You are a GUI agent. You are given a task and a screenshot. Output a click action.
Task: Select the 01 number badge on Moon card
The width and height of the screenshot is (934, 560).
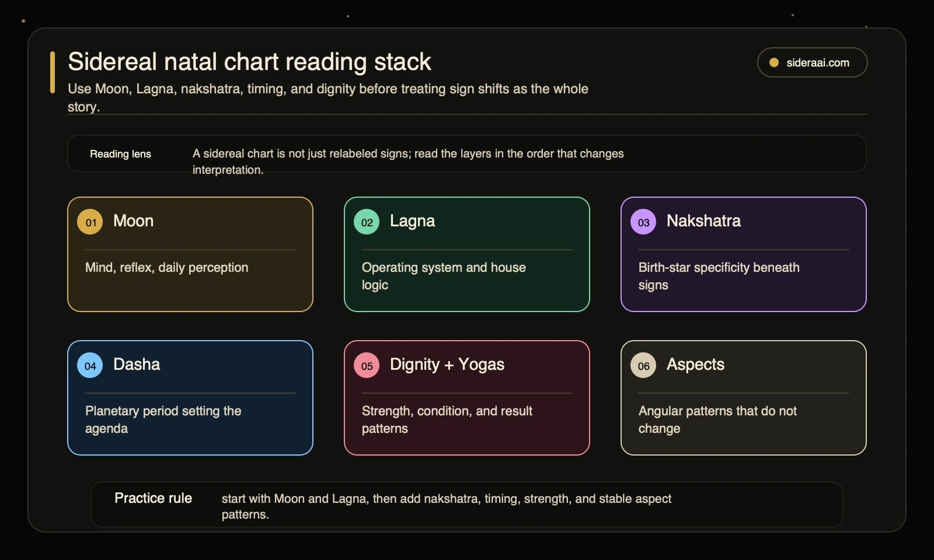[x=90, y=222]
